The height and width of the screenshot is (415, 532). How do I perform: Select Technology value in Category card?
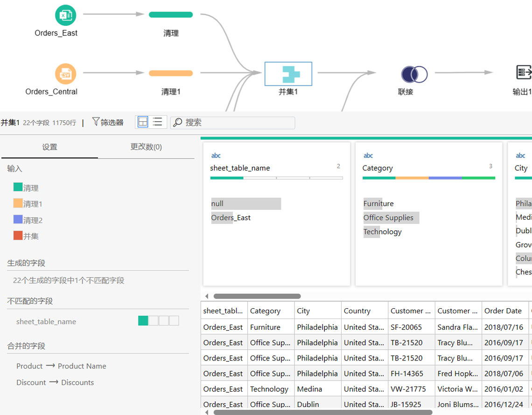[x=382, y=232]
